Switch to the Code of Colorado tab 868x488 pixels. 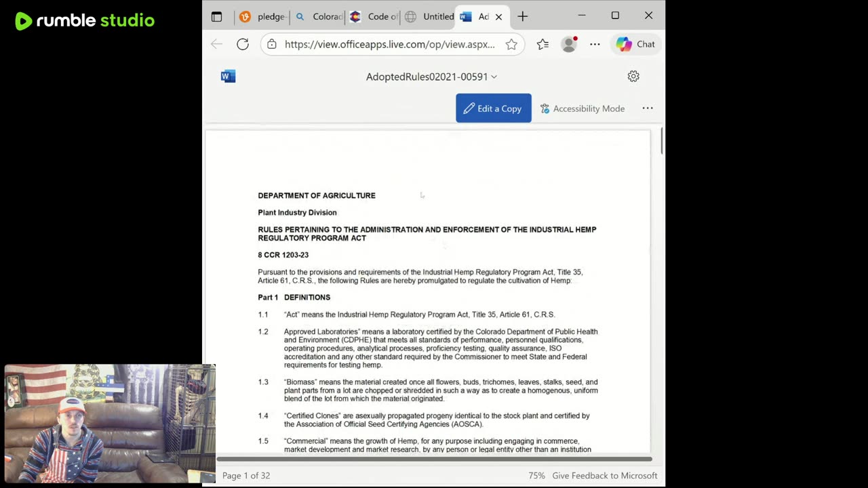373,16
